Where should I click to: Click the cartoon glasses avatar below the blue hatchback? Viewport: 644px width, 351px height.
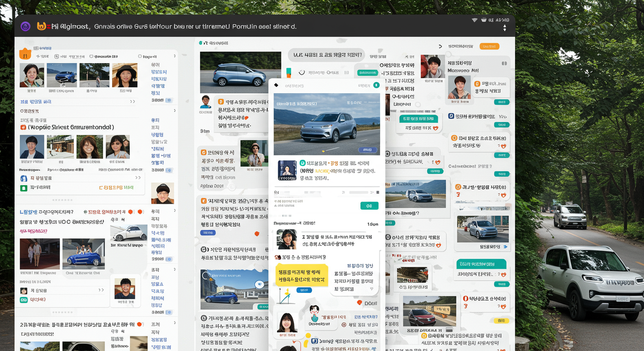point(205,102)
